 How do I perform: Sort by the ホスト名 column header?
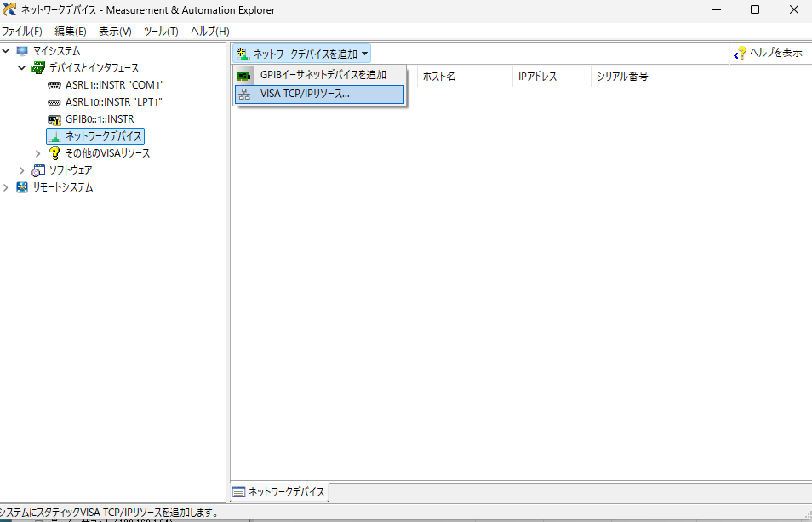pos(465,77)
